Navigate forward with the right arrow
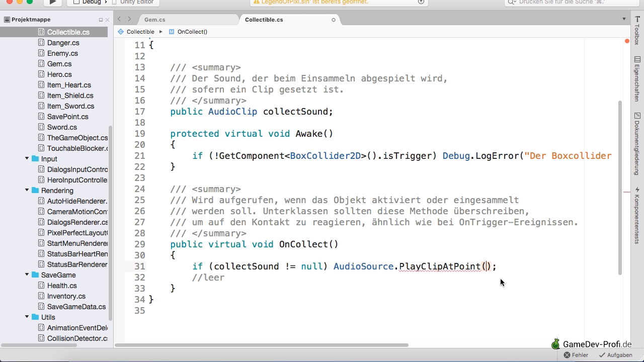Image resolution: width=644 pixels, height=362 pixels. (129, 20)
